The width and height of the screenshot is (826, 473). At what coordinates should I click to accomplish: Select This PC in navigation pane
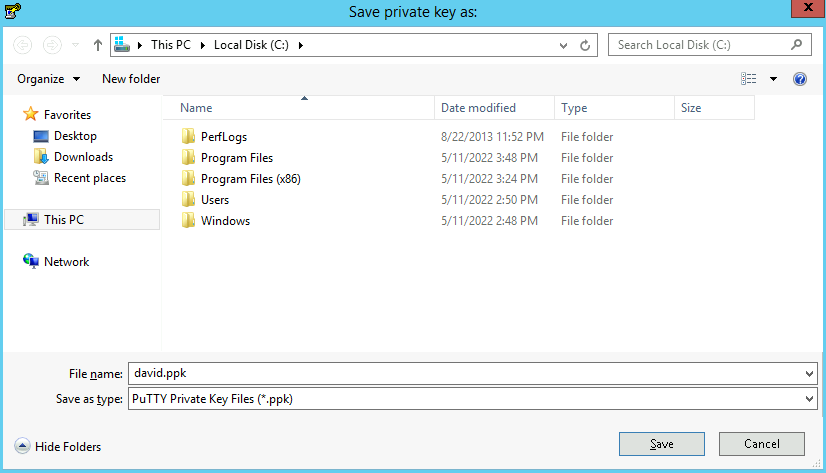(x=64, y=220)
